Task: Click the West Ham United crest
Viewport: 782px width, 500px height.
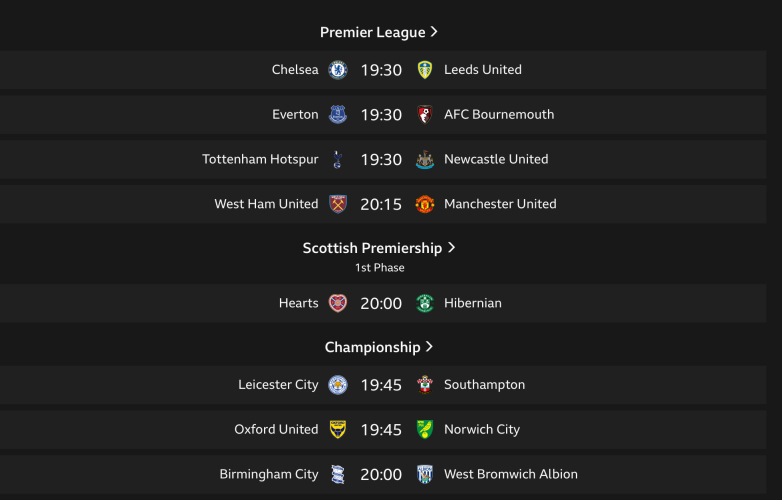Action: [x=338, y=204]
